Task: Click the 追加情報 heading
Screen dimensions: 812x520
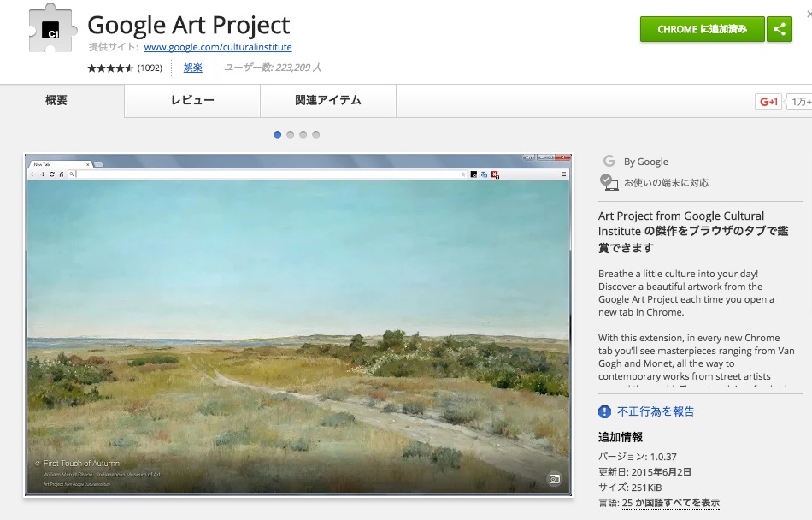Action: [621, 437]
